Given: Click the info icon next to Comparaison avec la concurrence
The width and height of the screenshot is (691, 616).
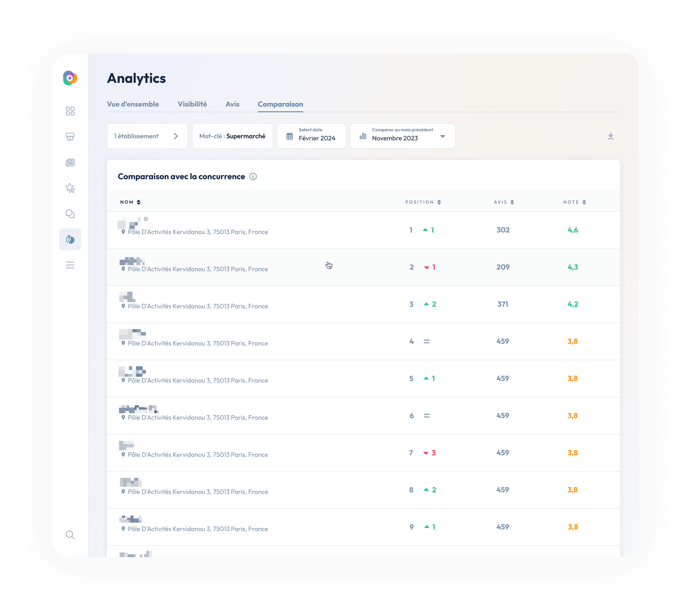Looking at the screenshot, I should pyautogui.click(x=253, y=177).
